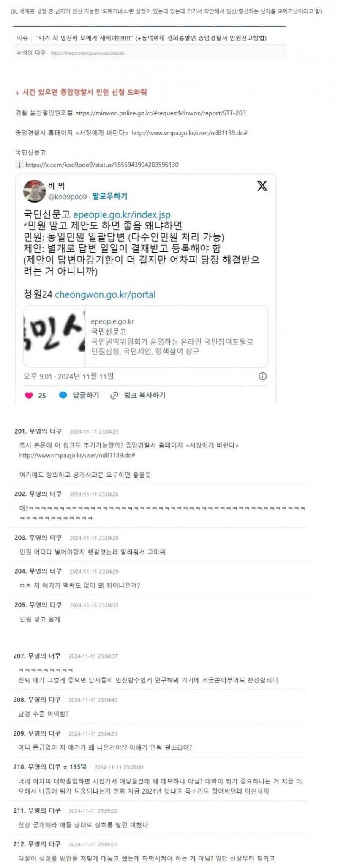Screen dimensions: 338x868
Task: Open the tweet timestamp 오후 9:01 link
Action: click(x=68, y=376)
